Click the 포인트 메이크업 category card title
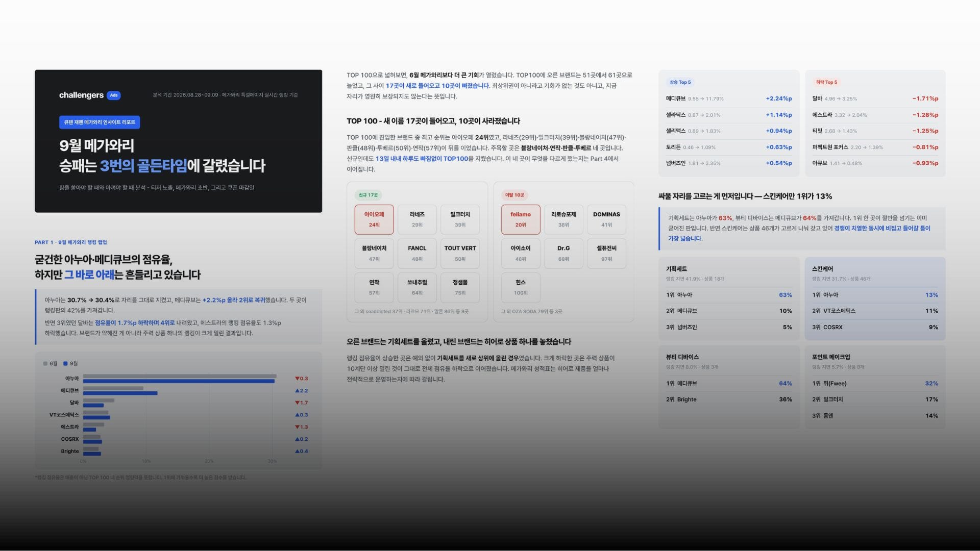This screenshot has width=980, height=551. pyautogui.click(x=831, y=357)
